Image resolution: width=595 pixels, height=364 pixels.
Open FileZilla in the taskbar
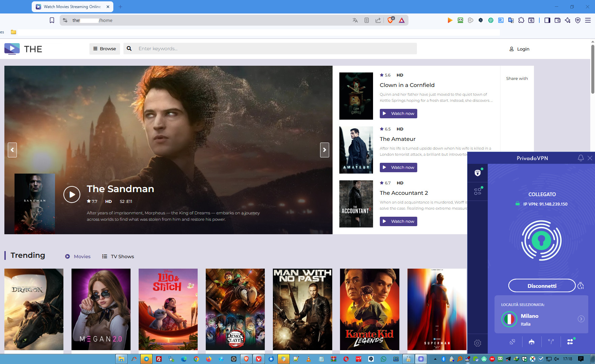(159, 359)
